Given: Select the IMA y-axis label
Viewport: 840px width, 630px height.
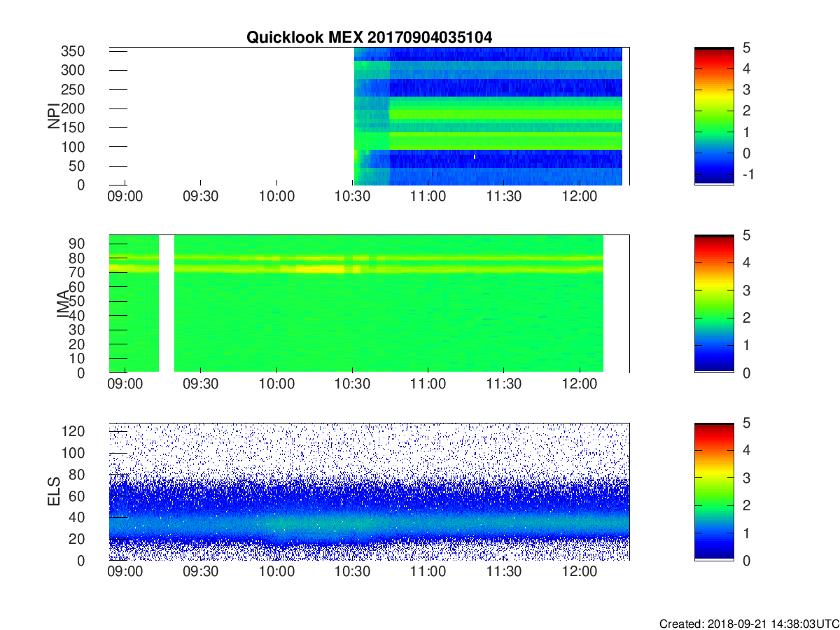Looking at the screenshot, I should tap(64, 304).
